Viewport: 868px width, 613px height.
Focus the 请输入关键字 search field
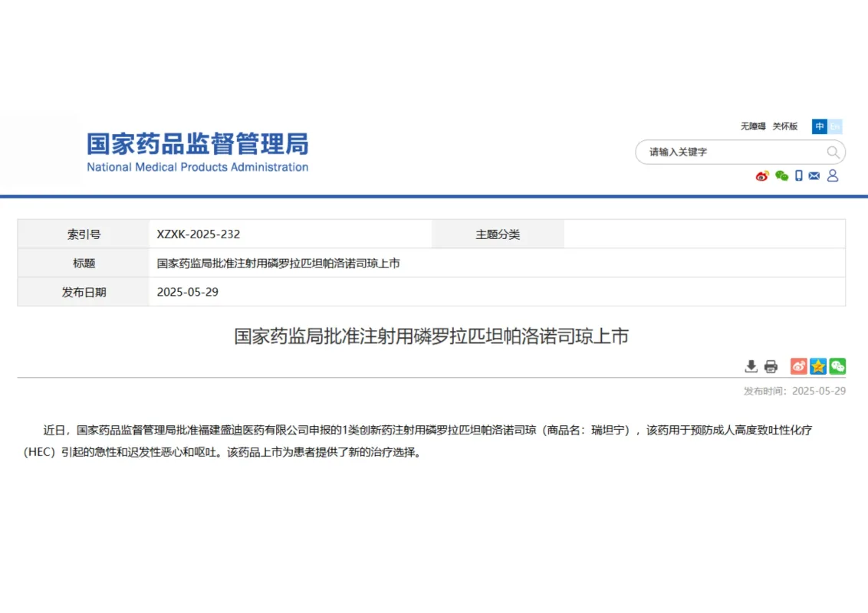pyautogui.click(x=728, y=152)
